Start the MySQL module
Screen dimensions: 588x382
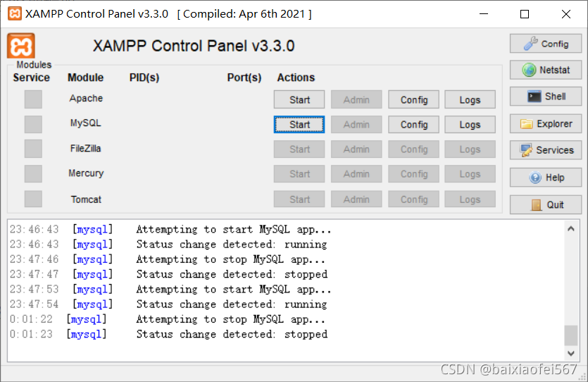[x=299, y=124]
